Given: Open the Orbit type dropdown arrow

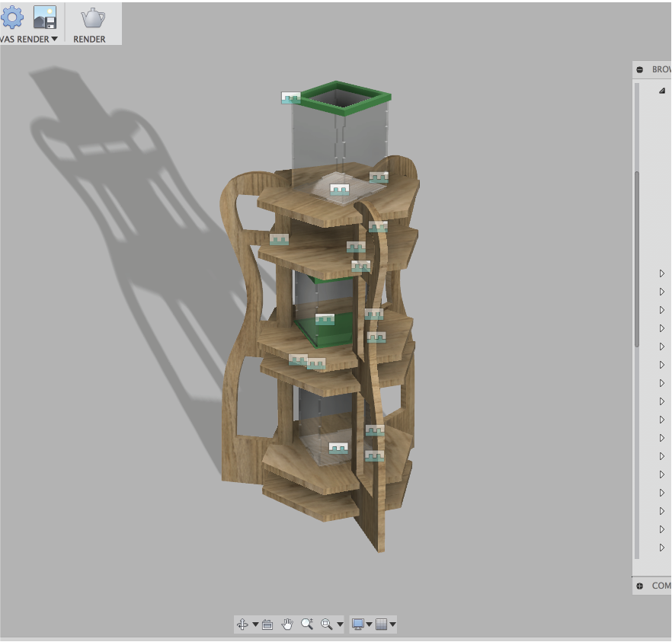Looking at the screenshot, I should tap(254, 624).
